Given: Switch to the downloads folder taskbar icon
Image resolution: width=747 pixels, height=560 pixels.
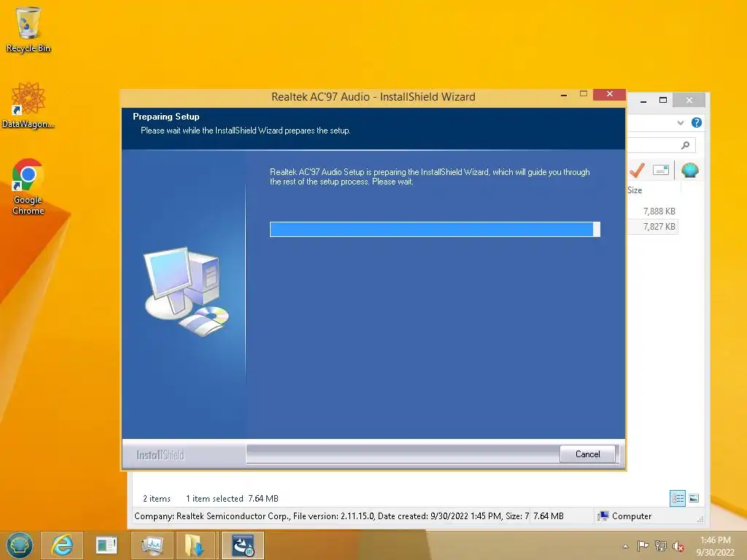Looking at the screenshot, I should tap(194, 545).
